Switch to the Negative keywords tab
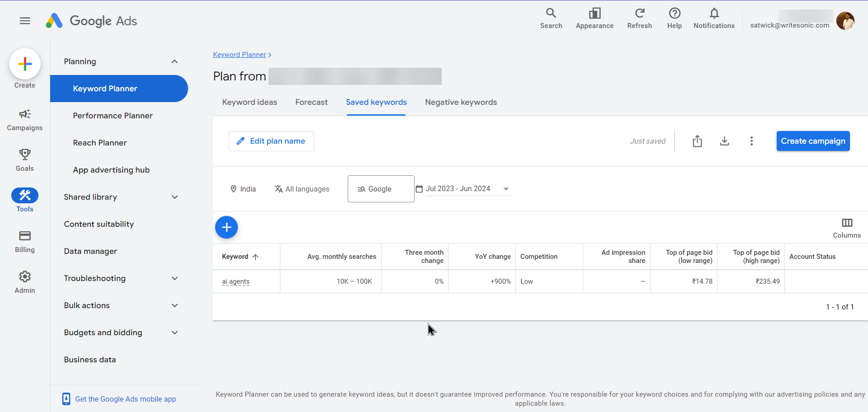868x412 pixels. (x=461, y=102)
